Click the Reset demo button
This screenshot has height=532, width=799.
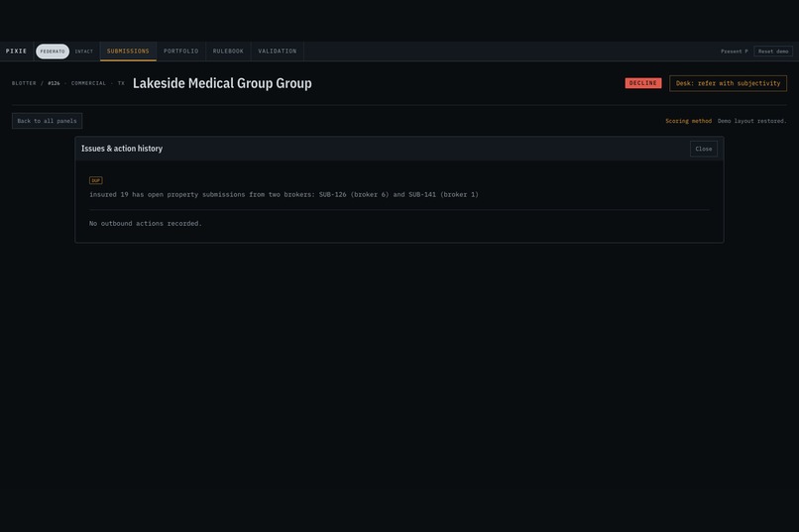(x=773, y=52)
